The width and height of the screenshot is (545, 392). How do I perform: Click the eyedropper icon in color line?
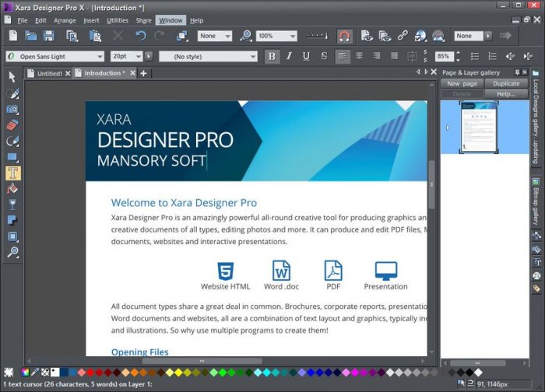(35, 373)
